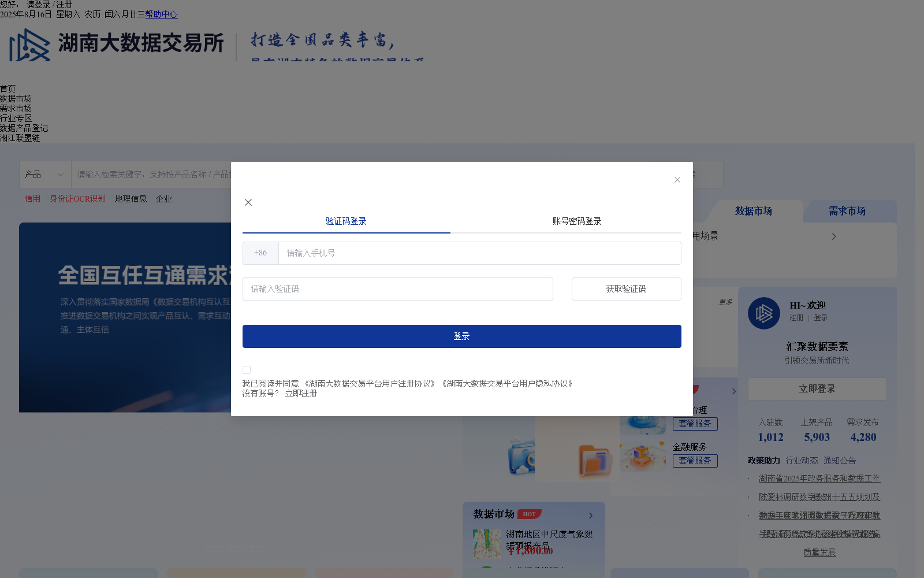Click the 立即注册 link
This screenshot has width=924, height=578.
coord(301,394)
